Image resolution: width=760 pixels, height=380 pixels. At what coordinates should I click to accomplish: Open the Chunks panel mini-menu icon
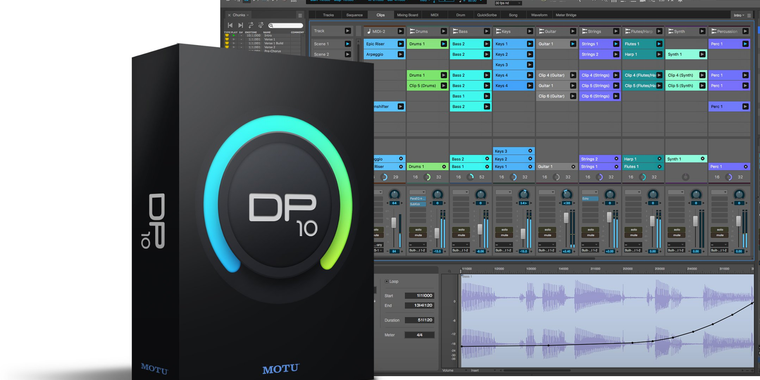[x=300, y=15]
